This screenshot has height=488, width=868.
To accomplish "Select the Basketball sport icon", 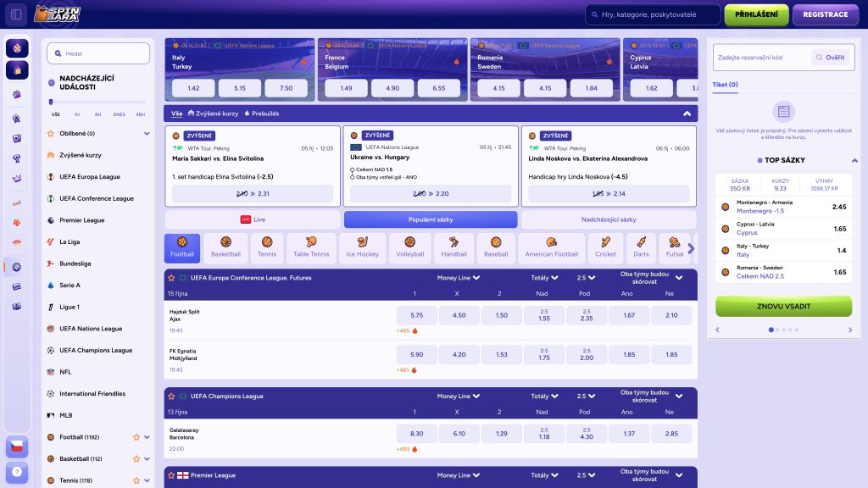I will tap(225, 247).
